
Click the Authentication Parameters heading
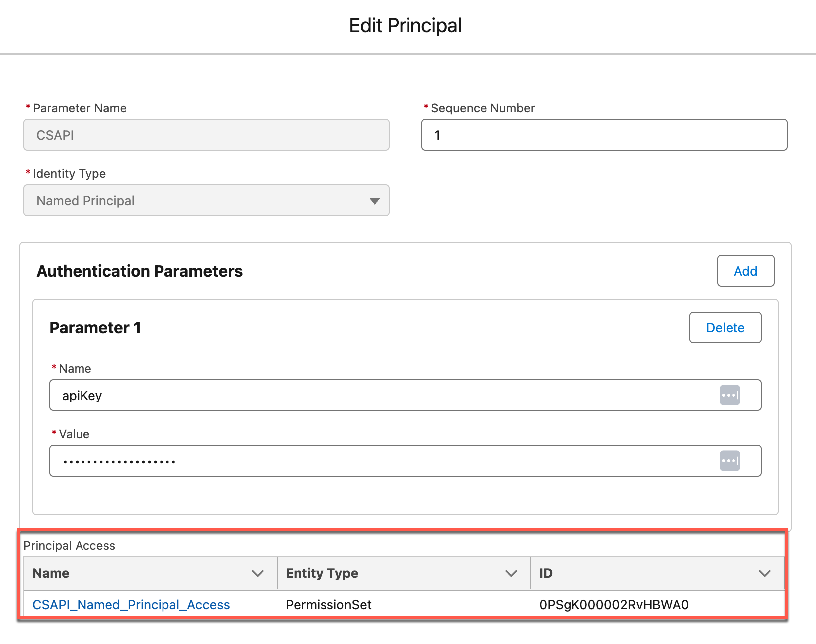140,271
